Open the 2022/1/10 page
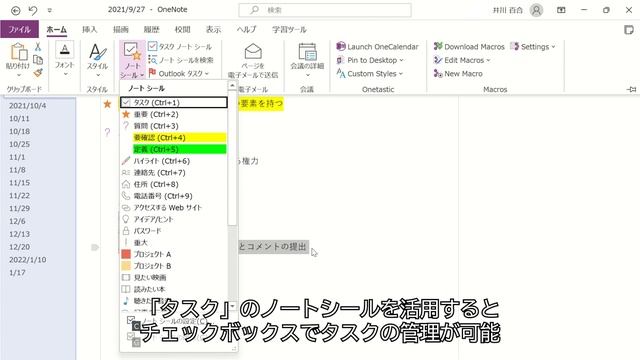The image size is (640, 360). 27,260
